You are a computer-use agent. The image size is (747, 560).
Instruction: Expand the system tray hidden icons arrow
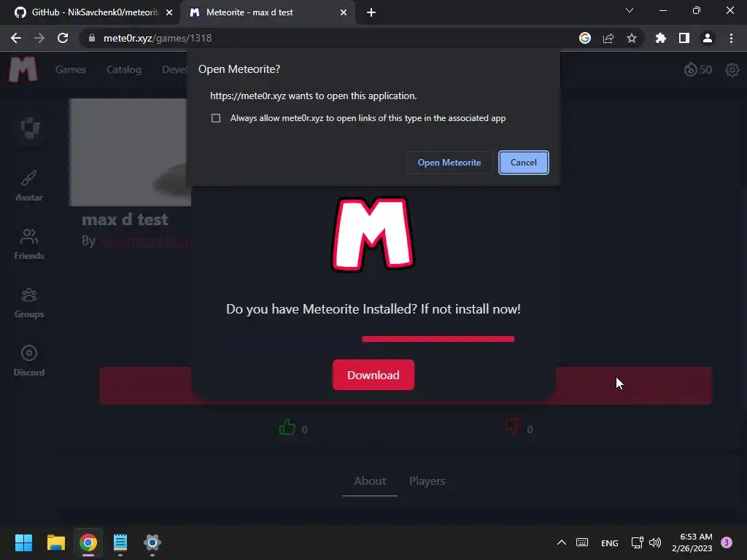562,542
